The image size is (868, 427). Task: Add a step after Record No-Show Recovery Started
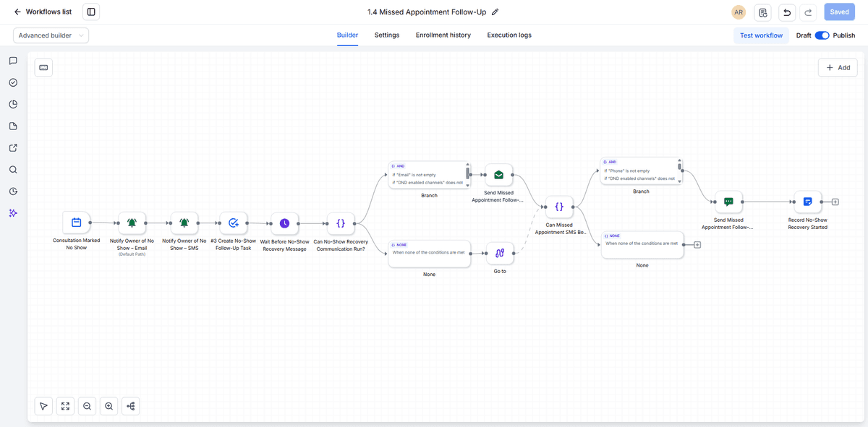(x=835, y=202)
